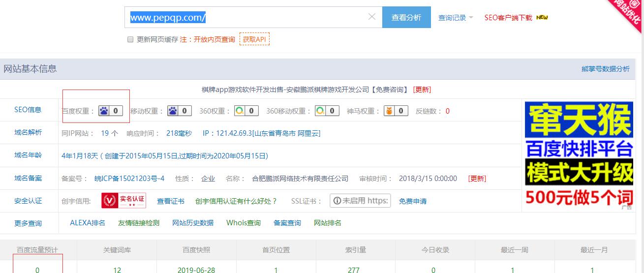This screenshot has width=644, height=273.
Task: Click the IP address 121.42.69.3 link
Action: coord(261,133)
